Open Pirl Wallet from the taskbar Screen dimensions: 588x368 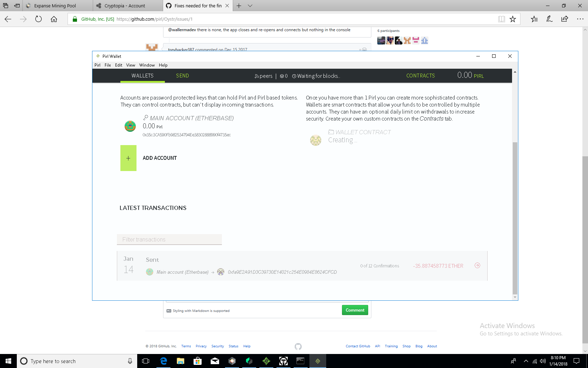[317, 361]
